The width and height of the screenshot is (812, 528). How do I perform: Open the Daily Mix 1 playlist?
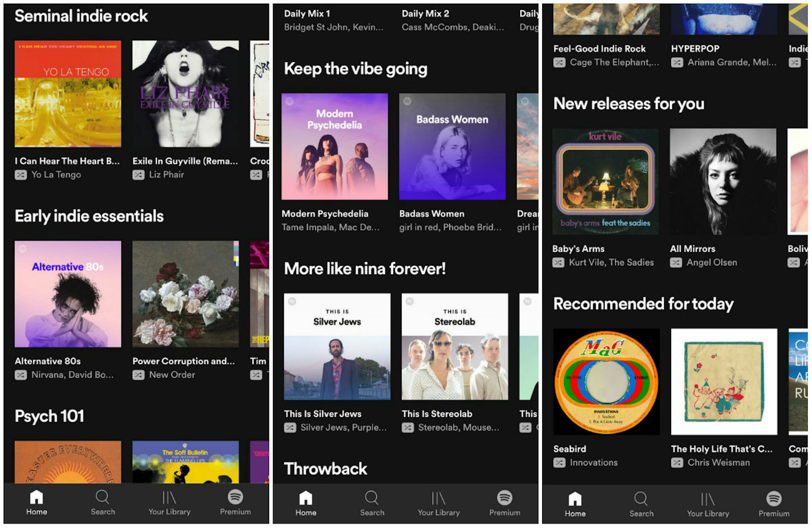click(307, 14)
